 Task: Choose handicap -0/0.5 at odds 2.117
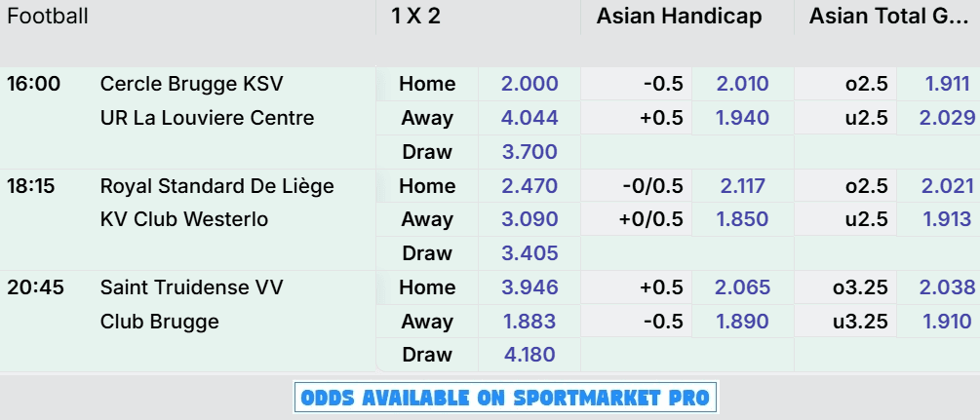click(740, 185)
